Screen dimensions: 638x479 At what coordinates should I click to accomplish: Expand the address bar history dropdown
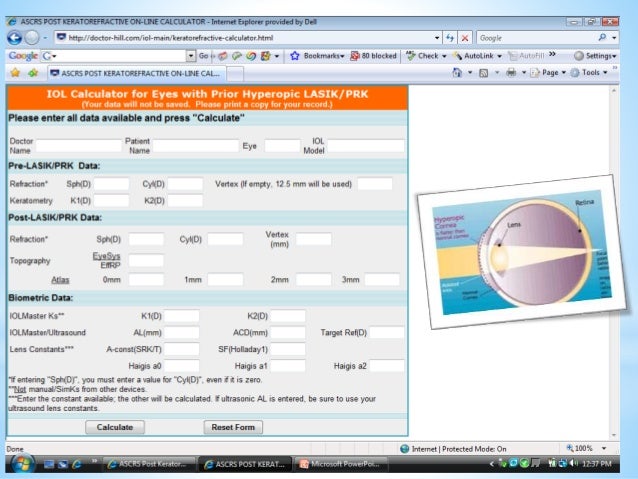(437, 38)
